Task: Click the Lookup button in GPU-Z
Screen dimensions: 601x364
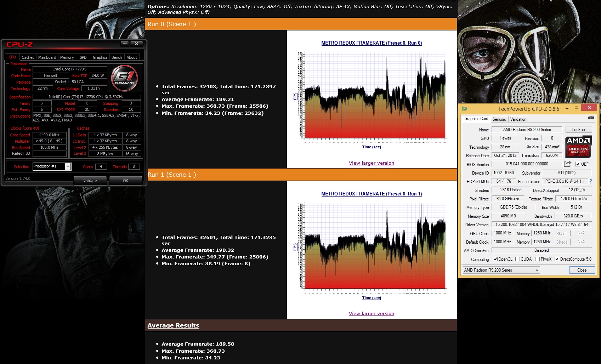Action: point(578,130)
